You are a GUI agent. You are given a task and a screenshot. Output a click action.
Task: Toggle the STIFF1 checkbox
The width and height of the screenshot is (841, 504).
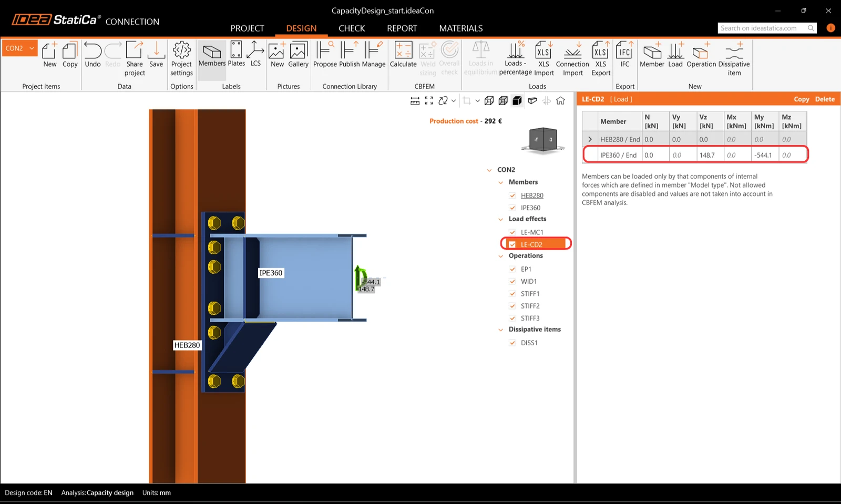[512, 294]
